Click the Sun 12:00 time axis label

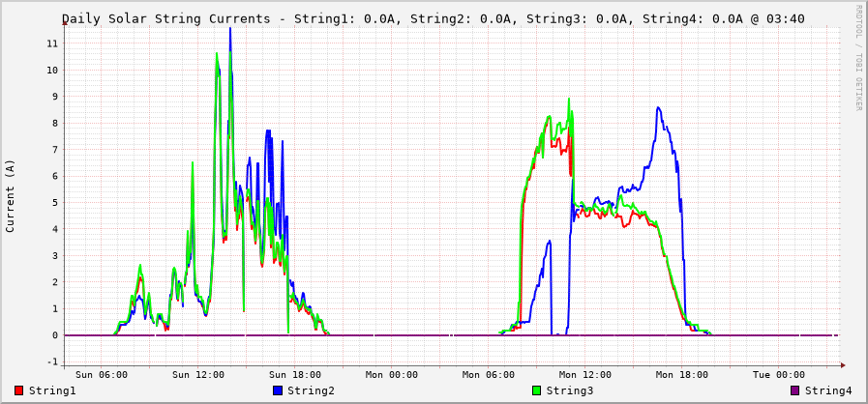(198, 375)
